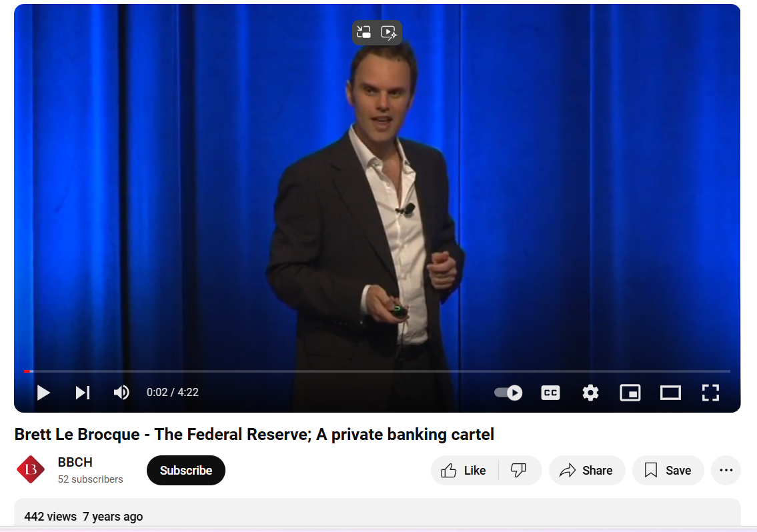Screen dimensions: 757x532
Task: Open the video settings gear
Action: coord(590,393)
